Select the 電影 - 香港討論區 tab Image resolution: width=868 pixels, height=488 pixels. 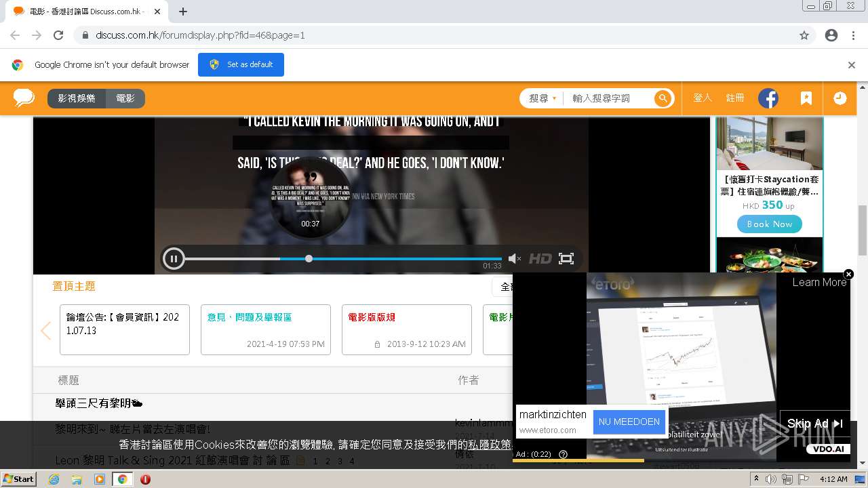click(x=86, y=12)
